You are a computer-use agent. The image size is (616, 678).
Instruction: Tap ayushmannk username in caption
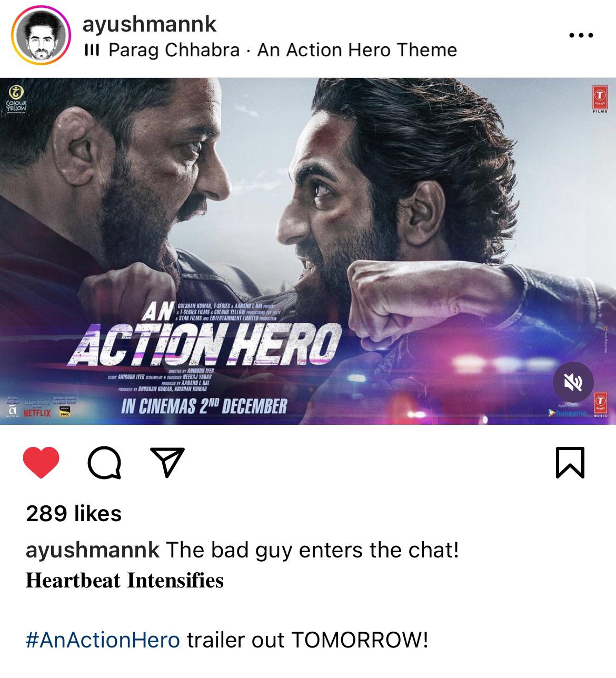pos(93,551)
